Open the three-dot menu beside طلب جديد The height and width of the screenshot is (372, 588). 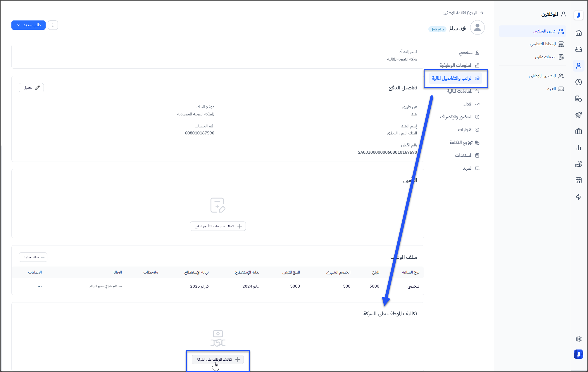coord(53,25)
